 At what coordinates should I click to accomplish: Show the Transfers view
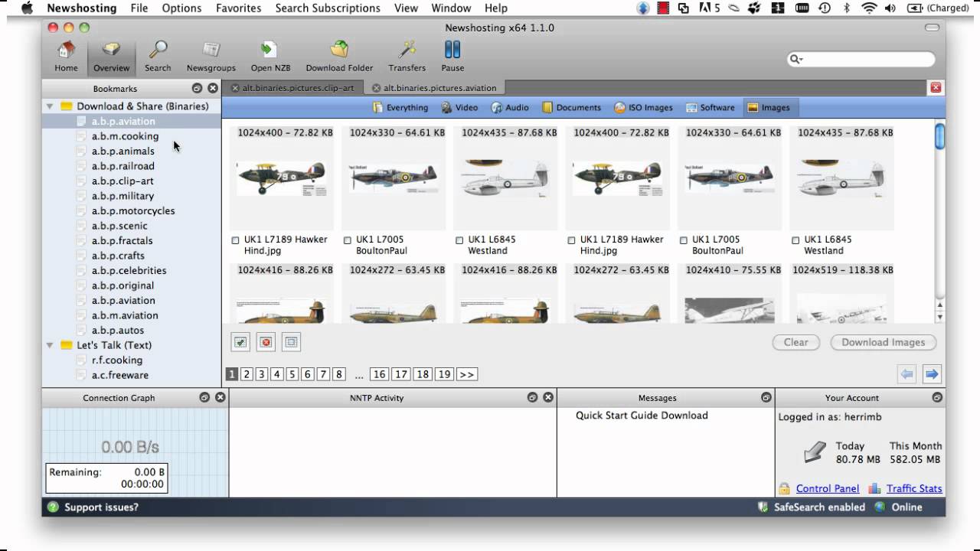407,57
